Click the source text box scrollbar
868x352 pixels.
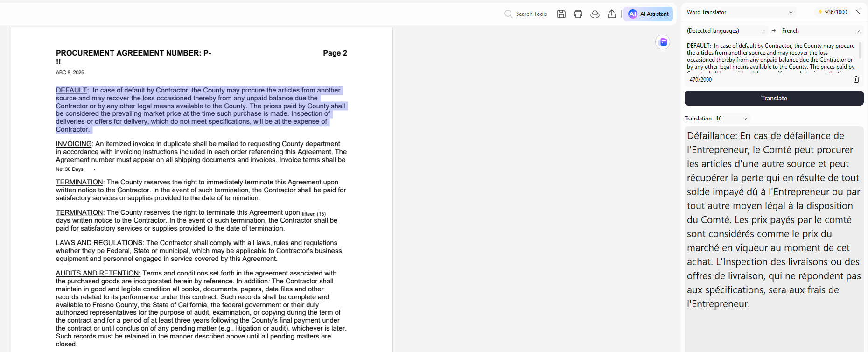coord(860,50)
